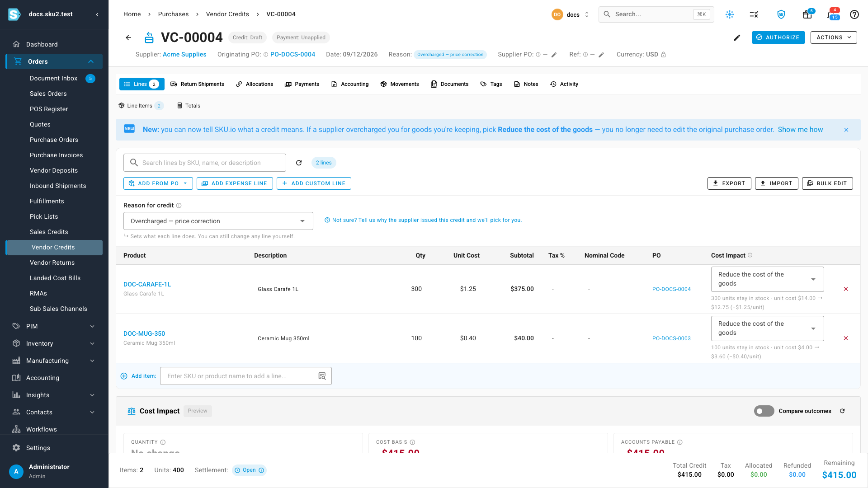Open the checklist tasks icon in header

[x=754, y=14]
